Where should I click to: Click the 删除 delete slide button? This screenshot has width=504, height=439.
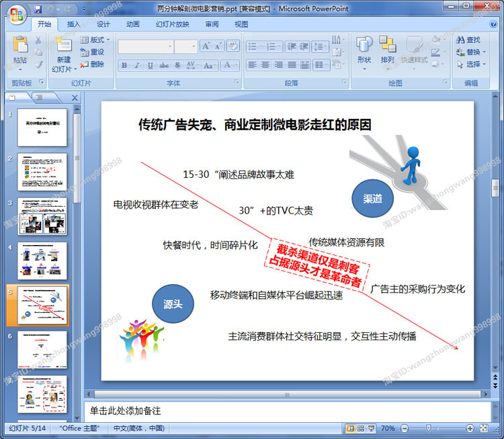pos(93,64)
